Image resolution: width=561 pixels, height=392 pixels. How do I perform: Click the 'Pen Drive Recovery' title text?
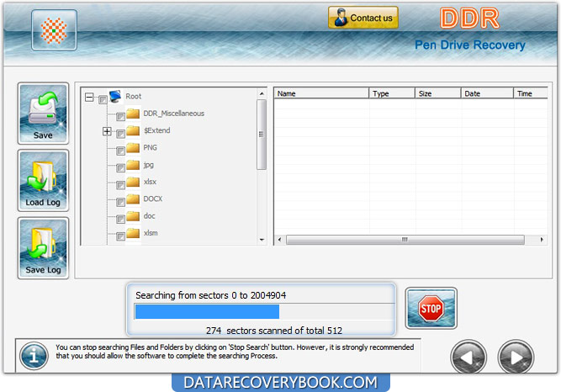(x=470, y=45)
